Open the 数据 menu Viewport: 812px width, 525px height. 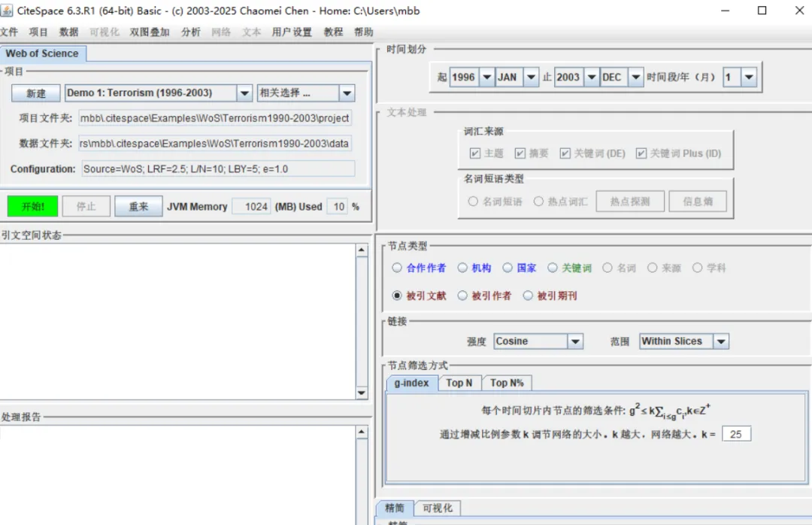(x=68, y=32)
